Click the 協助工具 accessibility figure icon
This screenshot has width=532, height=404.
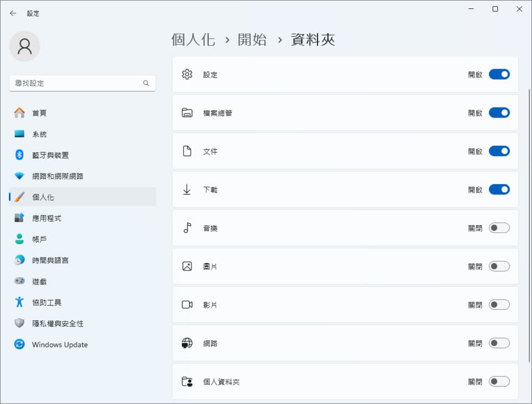[x=19, y=302]
